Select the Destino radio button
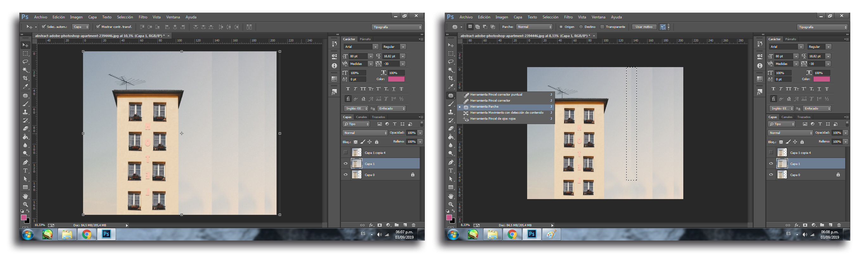Image resolution: width=868 pixels, height=257 pixels. pos(581,27)
